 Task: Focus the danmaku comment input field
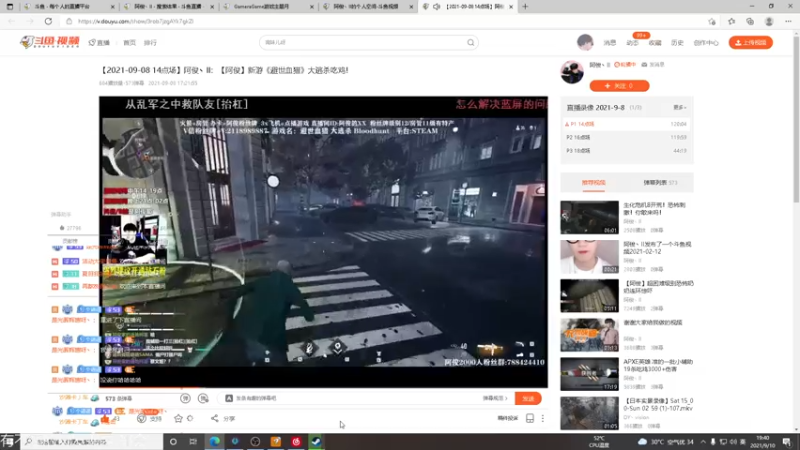click(357, 398)
